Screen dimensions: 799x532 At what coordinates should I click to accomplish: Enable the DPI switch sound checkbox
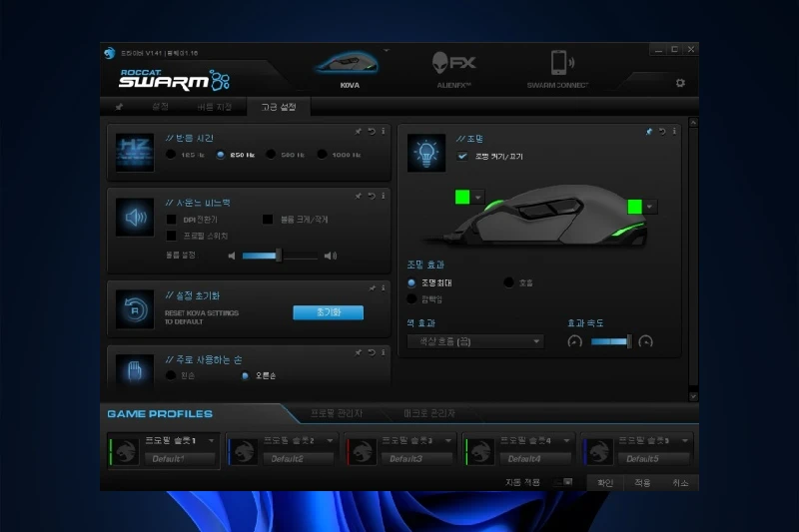(172, 219)
